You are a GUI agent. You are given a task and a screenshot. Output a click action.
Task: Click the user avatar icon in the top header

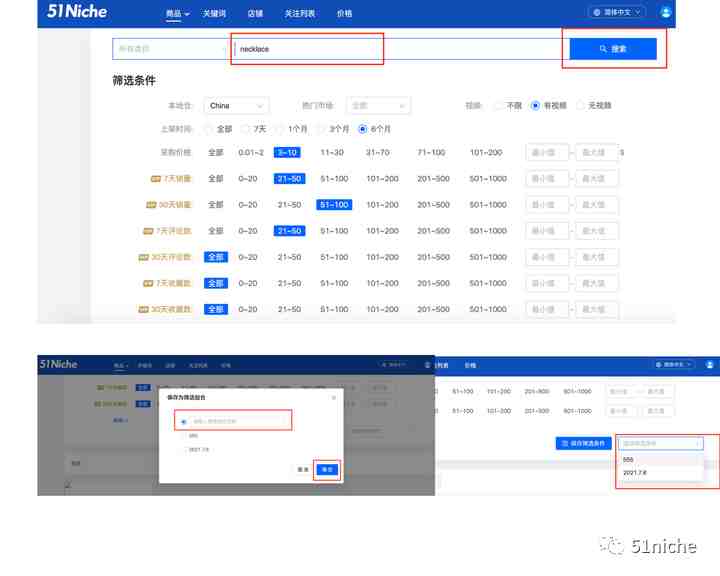pos(665,12)
